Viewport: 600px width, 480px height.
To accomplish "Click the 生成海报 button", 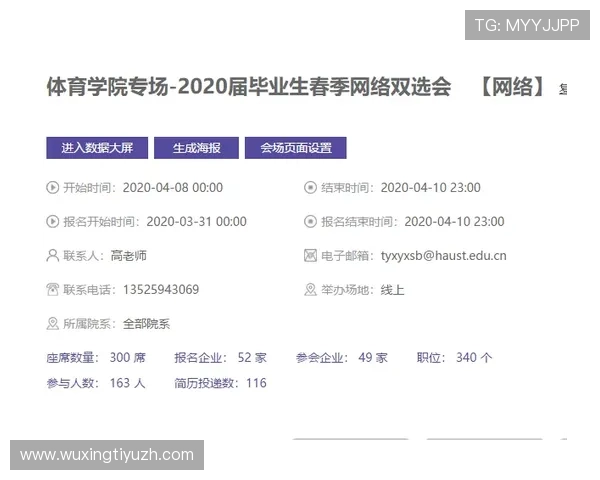I will (x=196, y=148).
